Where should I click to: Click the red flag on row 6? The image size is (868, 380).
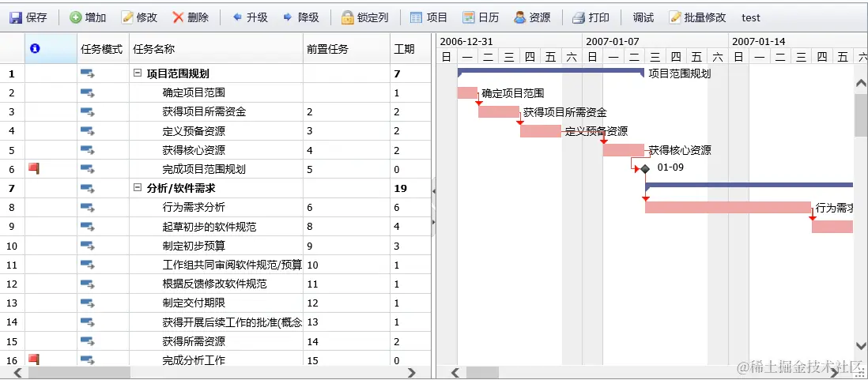click(34, 169)
